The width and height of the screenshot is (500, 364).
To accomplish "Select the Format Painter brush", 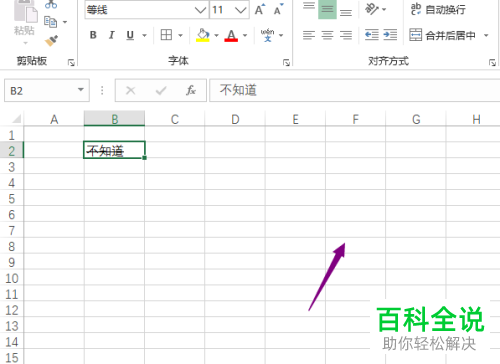I will (52, 41).
